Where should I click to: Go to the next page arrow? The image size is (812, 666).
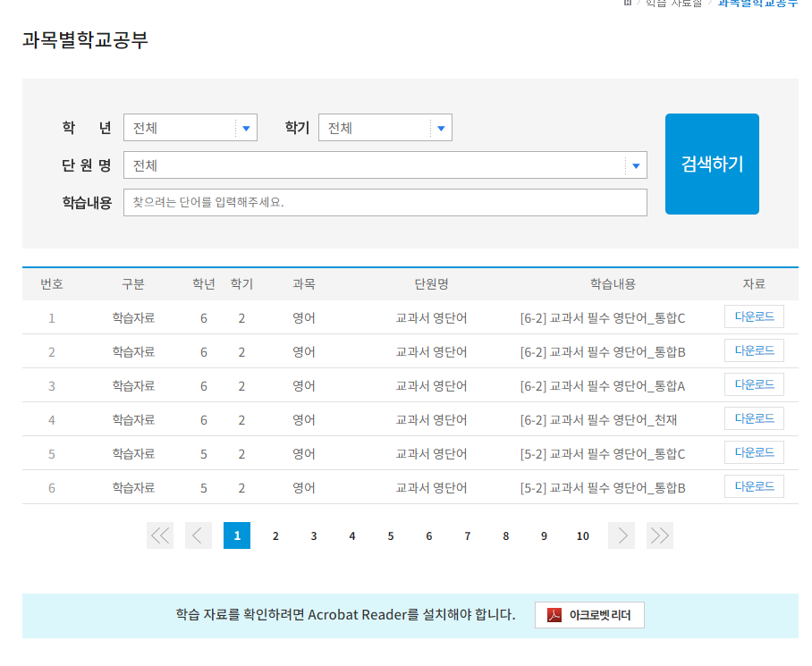coord(622,535)
